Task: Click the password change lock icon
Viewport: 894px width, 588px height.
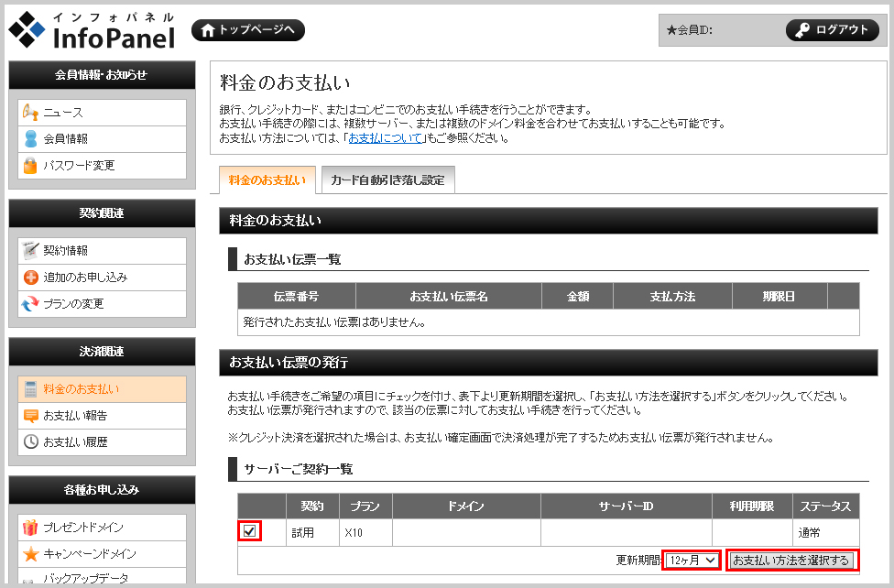Action: click(x=30, y=166)
